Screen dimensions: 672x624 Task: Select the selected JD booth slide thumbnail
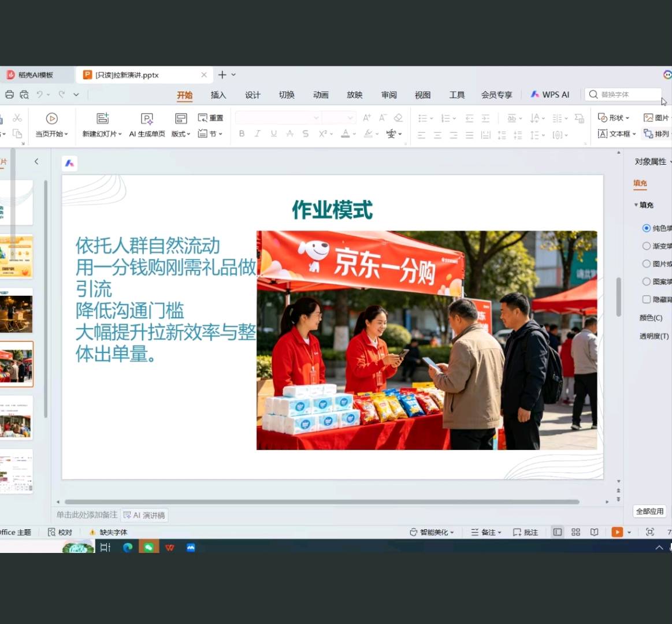16,364
